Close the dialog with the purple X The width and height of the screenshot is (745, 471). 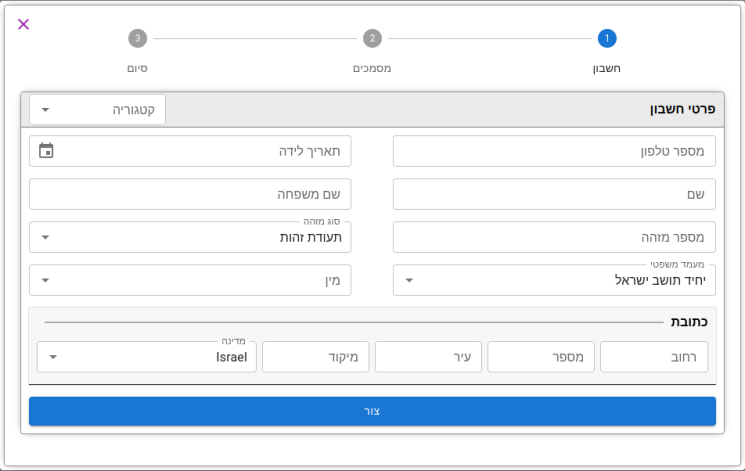pos(23,24)
